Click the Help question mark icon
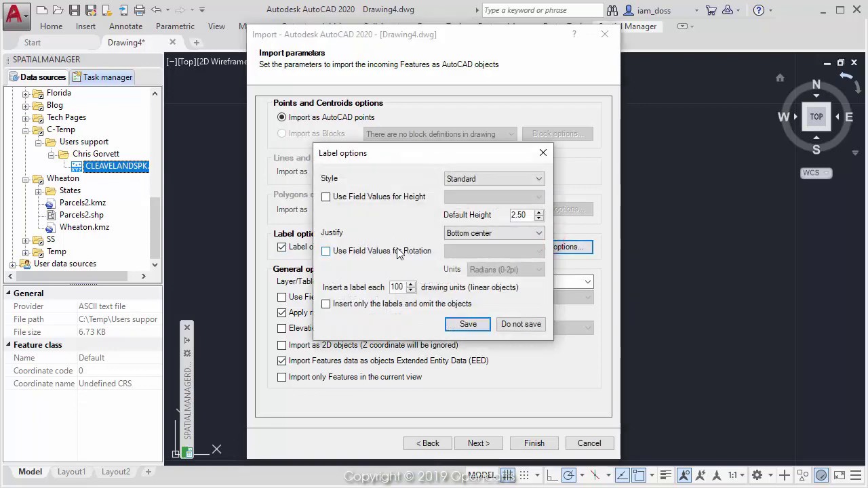This screenshot has width=868, height=488. click(759, 10)
